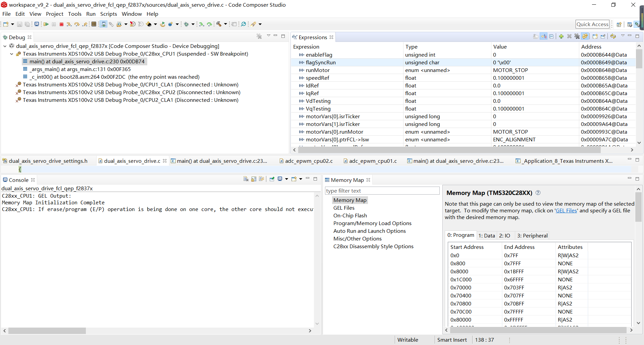Click the green plus Add Expression icon
This screenshot has width=644, height=345.
561,36
